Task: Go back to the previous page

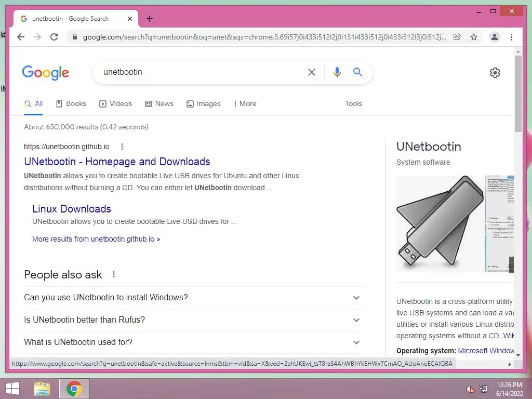Action: click(21, 37)
